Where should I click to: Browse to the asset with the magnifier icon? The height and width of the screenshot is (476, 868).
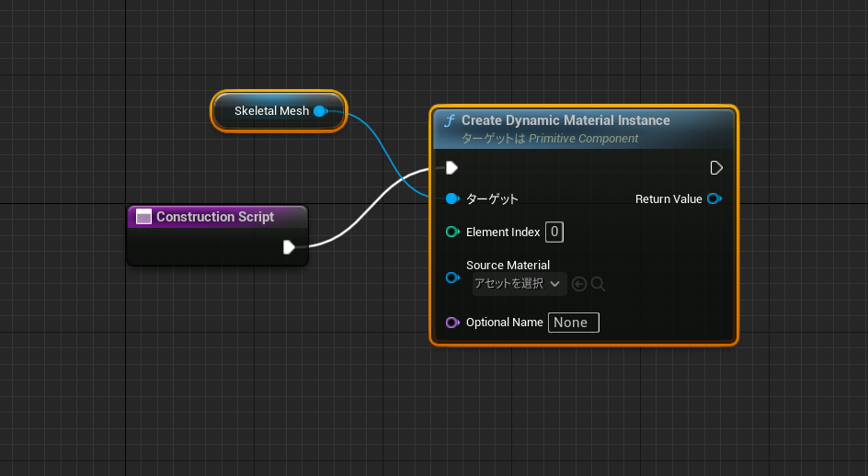598,284
